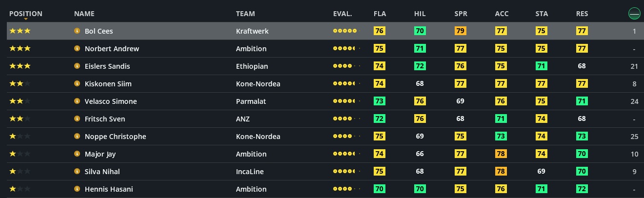Screen dimensions: 644x198
Task: Click the green circle column header icon
Action: 634,14
